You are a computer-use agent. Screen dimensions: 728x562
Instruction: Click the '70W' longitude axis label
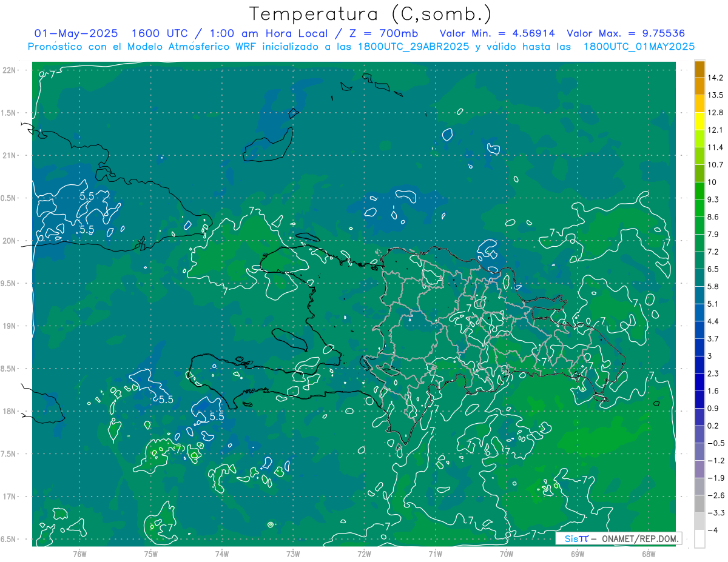(507, 554)
